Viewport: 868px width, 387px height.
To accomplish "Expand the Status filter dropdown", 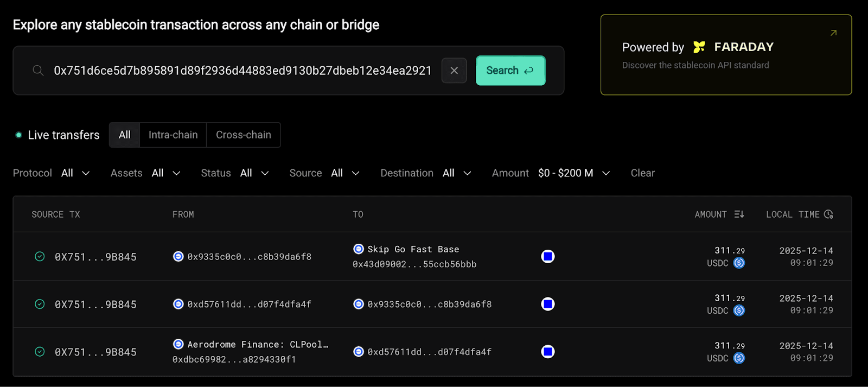I will pos(254,173).
